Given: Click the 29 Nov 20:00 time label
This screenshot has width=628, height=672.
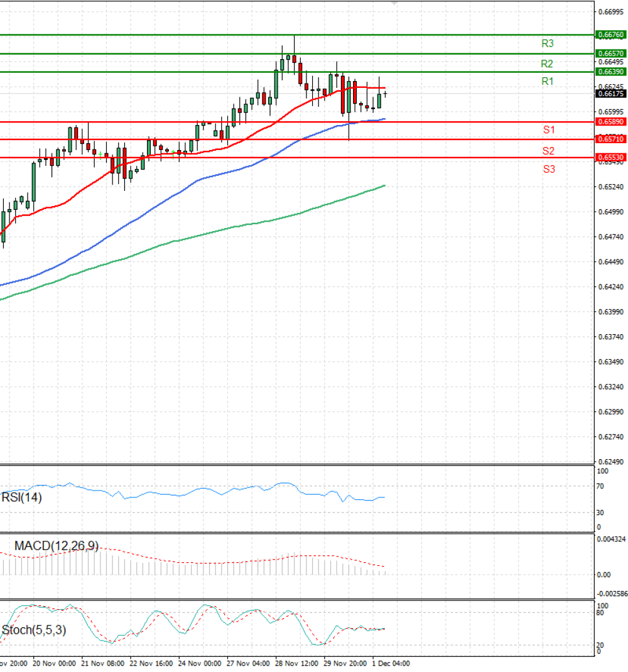Looking at the screenshot, I should pos(345,663).
